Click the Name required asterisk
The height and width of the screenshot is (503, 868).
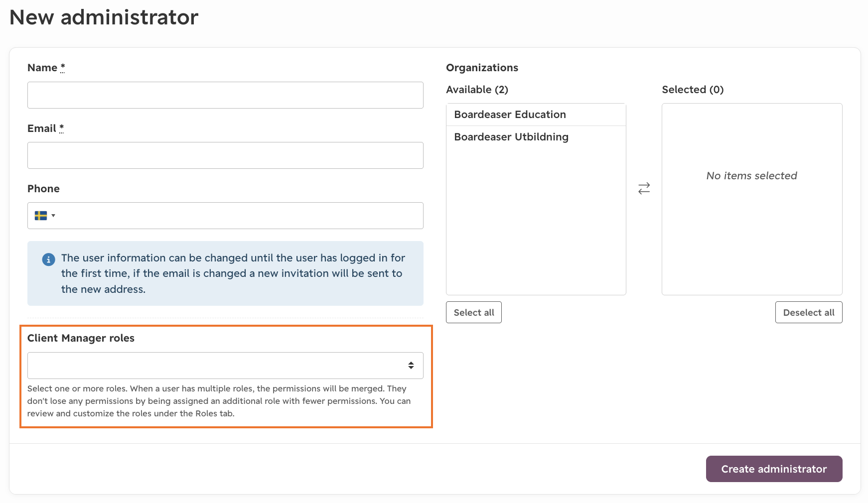pyautogui.click(x=63, y=68)
